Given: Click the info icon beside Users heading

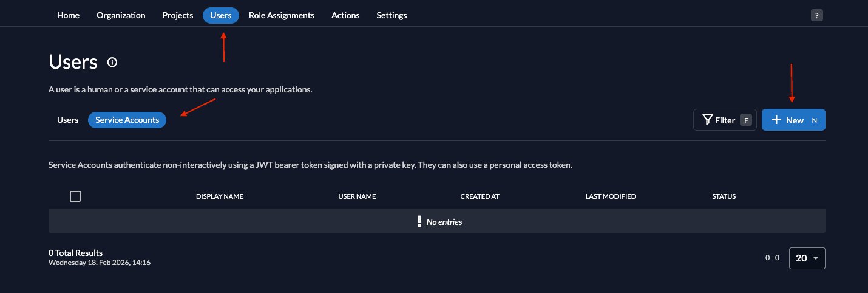Looking at the screenshot, I should [x=112, y=62].
